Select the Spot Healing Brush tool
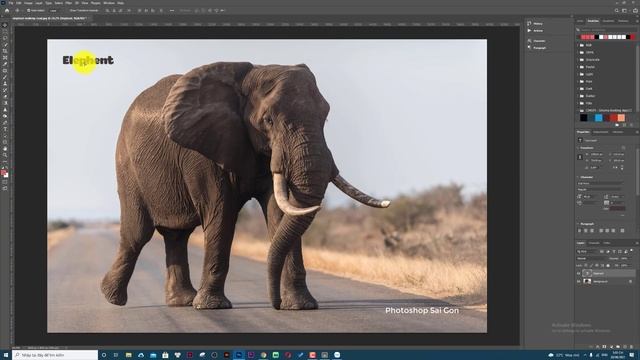The height and width of the screenshot is (360, 640). click(x=5, y=71)
